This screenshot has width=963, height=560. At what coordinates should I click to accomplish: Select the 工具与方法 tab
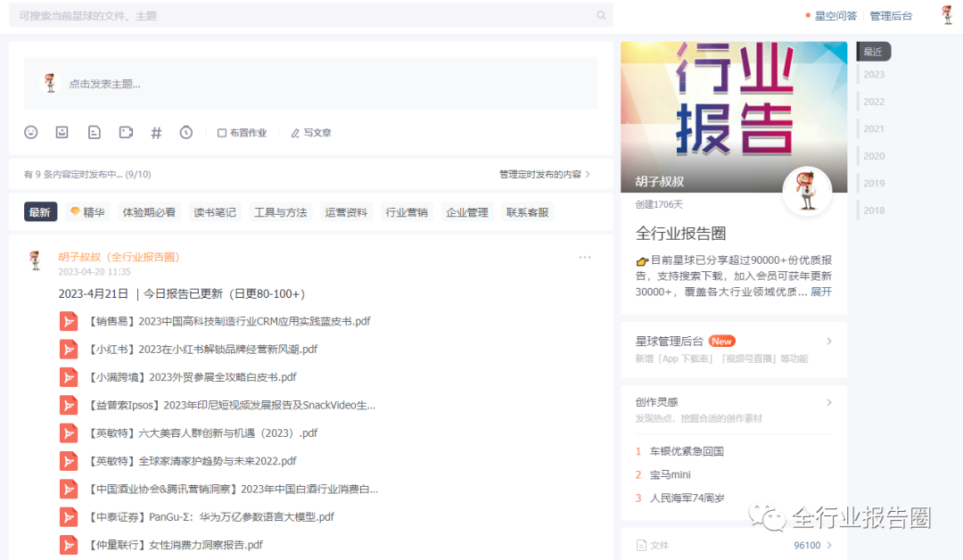(280, 212)
